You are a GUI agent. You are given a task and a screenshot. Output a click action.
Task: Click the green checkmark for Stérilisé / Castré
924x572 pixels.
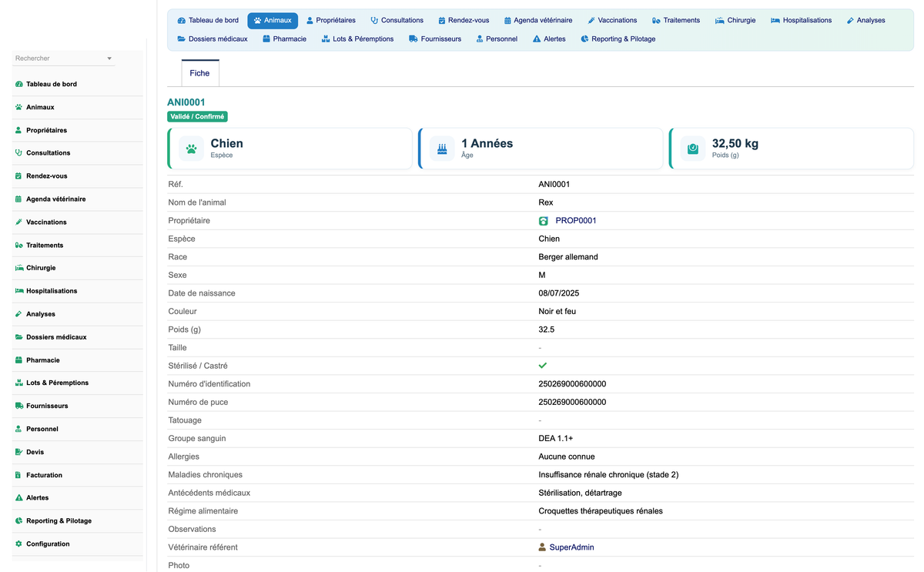pos(543,366)
